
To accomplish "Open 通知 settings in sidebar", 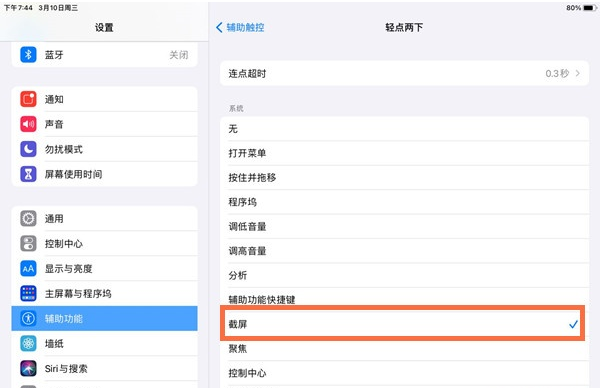I will (105, 99).
